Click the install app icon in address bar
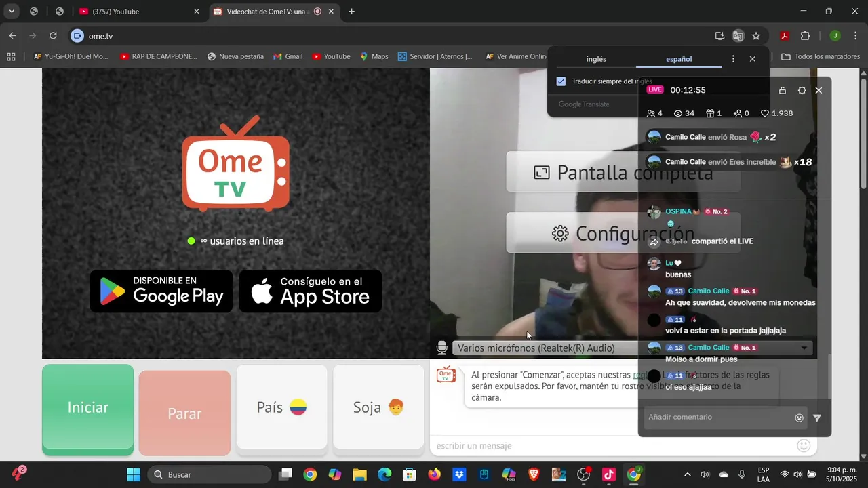Image resolution: width=868 pixels, height=488 pixels. coord(719,36)
